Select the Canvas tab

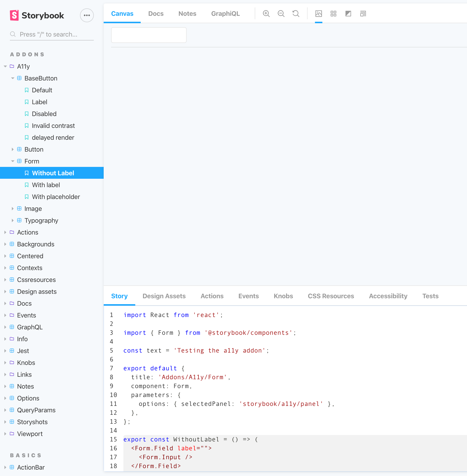pos(122,14)
